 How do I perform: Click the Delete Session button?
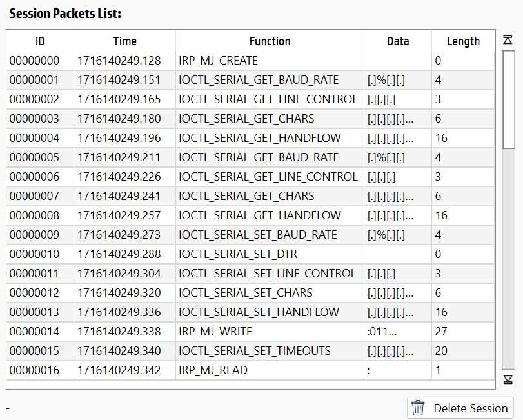point(460,408)
